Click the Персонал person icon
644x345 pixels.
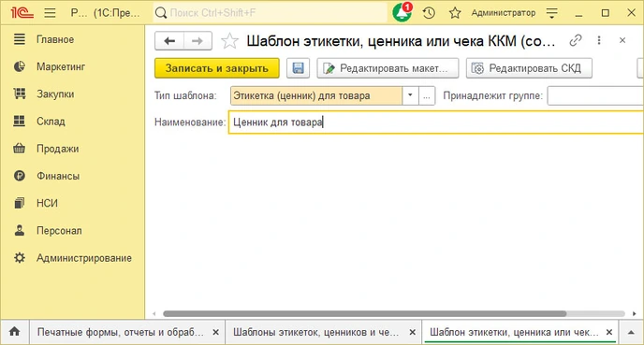(x=20, y=230)
